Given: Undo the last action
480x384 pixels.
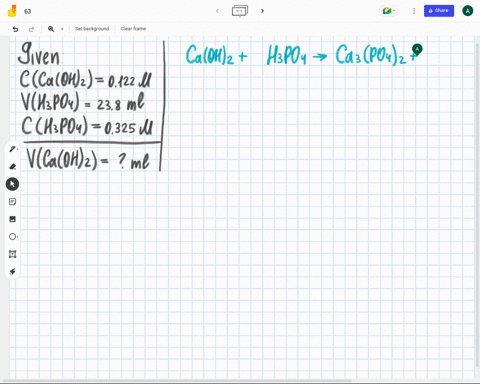Looking at the screenshot, I should (x=15, y=29).
